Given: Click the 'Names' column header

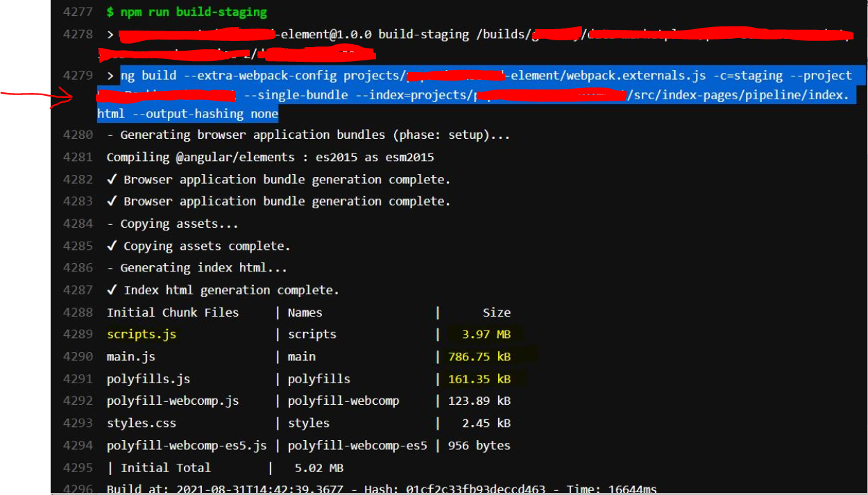Looking at the screenshot, I should [x=305, y=312].
